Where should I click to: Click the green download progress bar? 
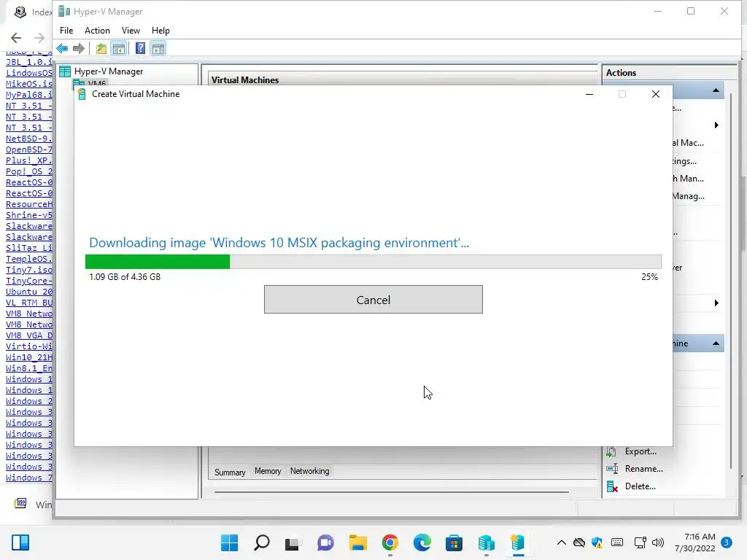coord(158,262)
